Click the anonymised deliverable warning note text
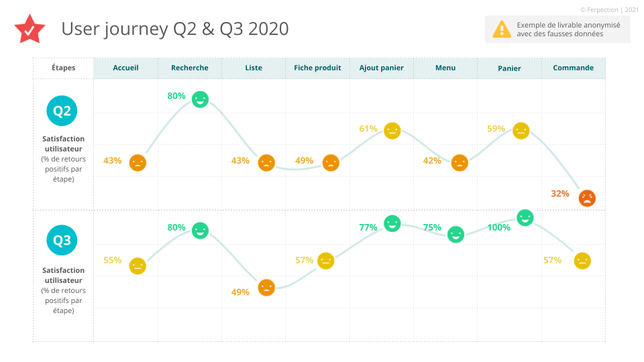The image size is (644, 362). click(x=568, y=29)
